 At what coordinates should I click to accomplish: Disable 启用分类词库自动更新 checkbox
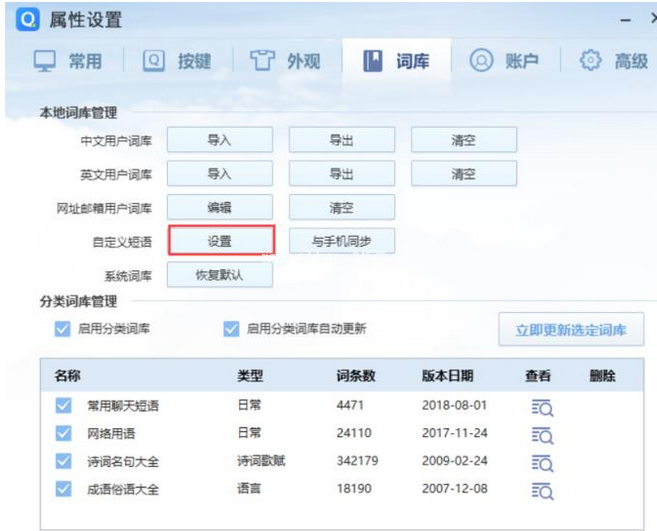pos(231,329)
